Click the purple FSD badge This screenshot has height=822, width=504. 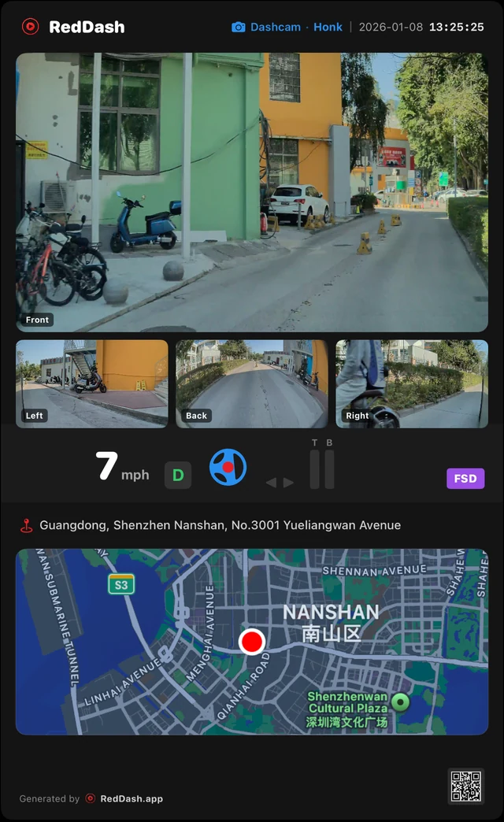tap(465, 478)
